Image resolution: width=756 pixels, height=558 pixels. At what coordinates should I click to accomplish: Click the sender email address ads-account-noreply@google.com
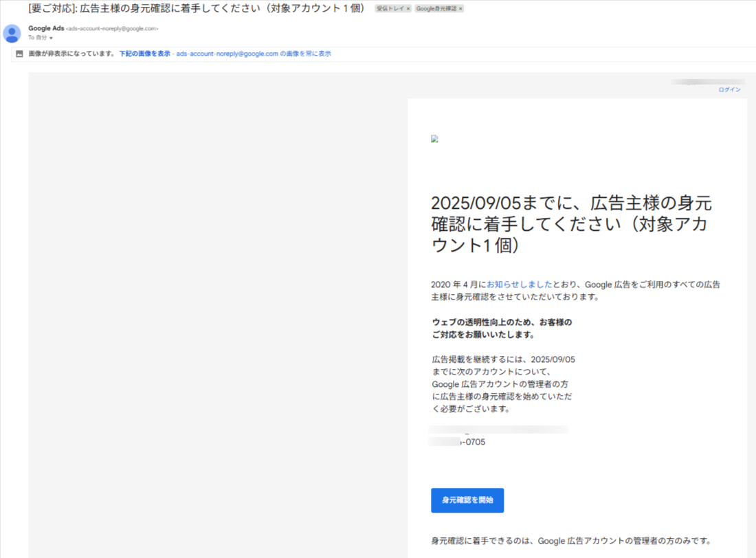112,29
